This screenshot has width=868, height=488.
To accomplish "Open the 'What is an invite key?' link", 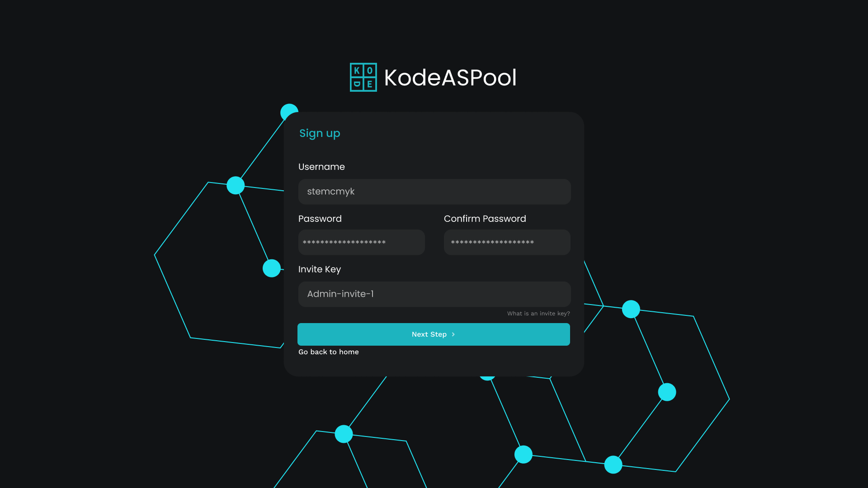I will (538, 314).
